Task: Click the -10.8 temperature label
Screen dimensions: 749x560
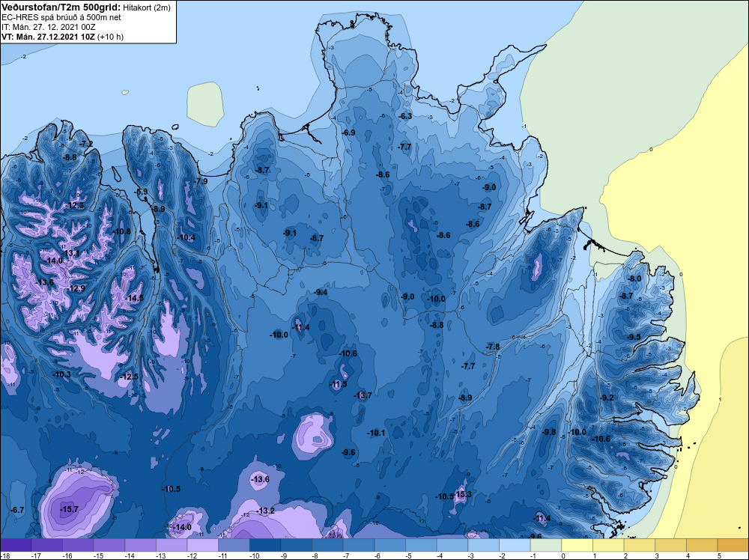Action: [x=121, y=231]
